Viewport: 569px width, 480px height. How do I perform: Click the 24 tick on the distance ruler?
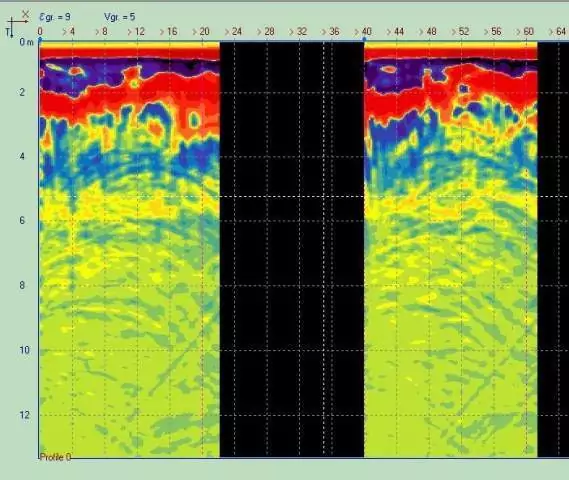[x=234, y=32]
